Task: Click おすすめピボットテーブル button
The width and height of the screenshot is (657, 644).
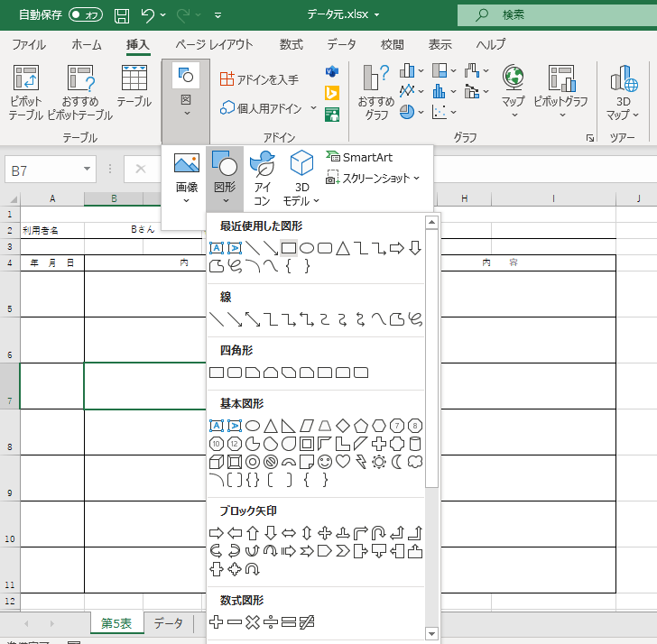Action: 80,93
